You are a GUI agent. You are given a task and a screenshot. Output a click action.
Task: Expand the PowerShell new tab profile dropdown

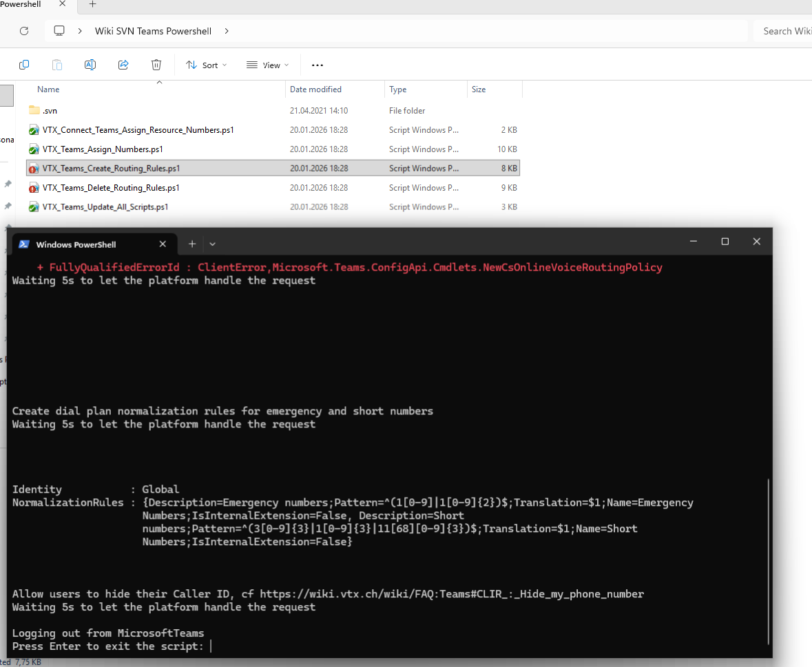pos(212,244)
